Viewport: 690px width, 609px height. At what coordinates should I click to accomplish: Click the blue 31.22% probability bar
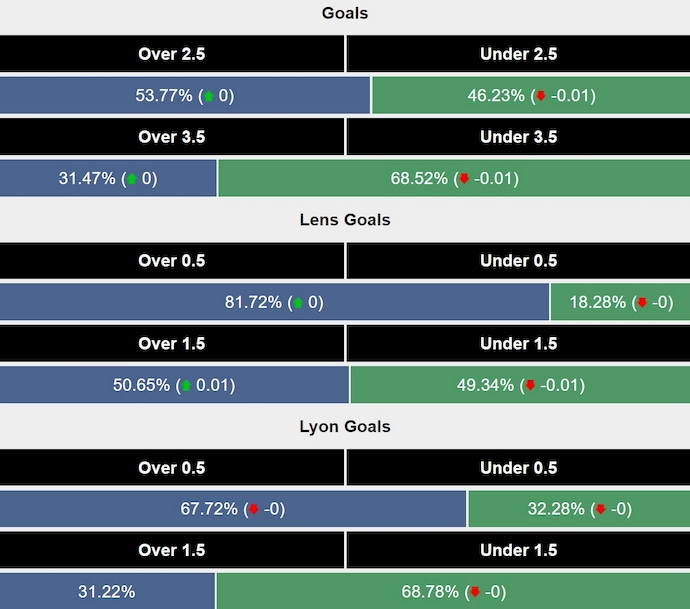107,592
